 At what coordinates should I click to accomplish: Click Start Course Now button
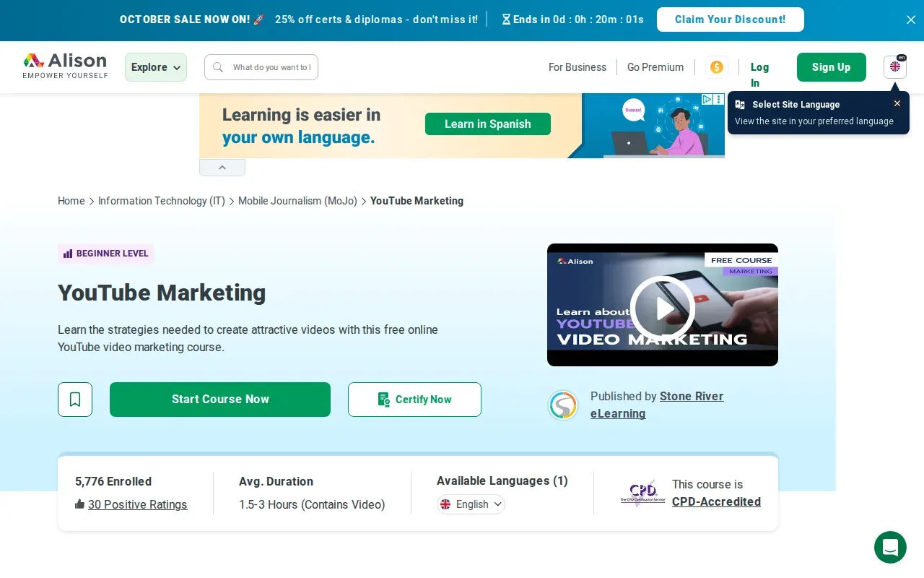pyautogui.click(x=220, y=400)
